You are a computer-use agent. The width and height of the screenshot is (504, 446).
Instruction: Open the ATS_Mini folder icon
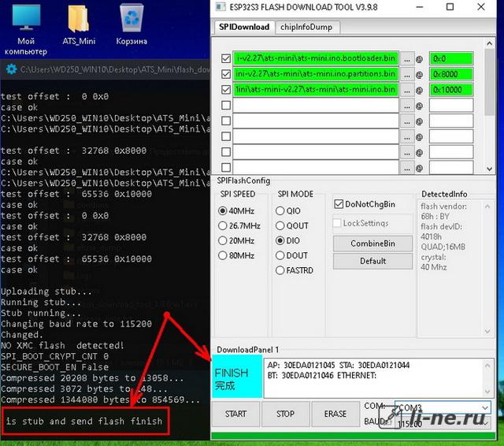click(79, 24)
